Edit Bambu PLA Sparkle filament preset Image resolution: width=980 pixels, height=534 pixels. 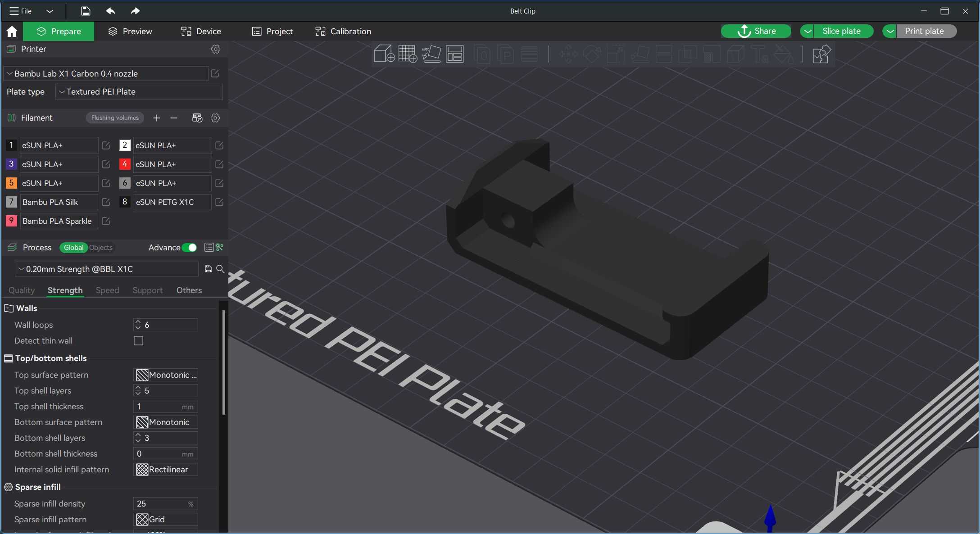pyautogui.click(x=106, y=221)
